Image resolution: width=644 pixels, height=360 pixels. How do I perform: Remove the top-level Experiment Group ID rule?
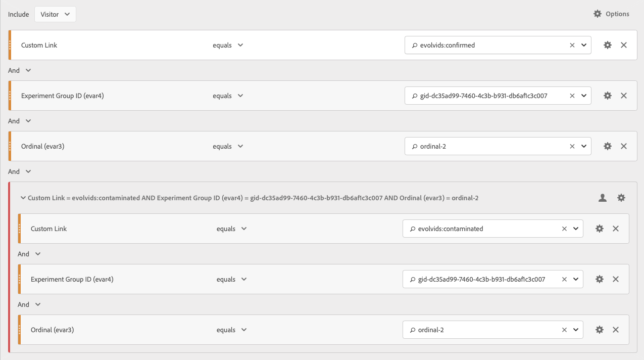coord(624,96)
